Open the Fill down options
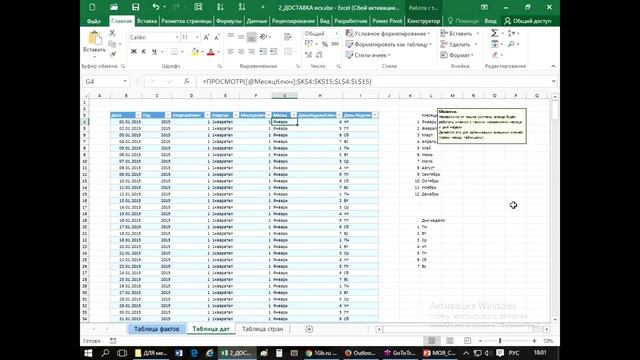This screenshot has height=360, width=640. (x=495, y=44)
